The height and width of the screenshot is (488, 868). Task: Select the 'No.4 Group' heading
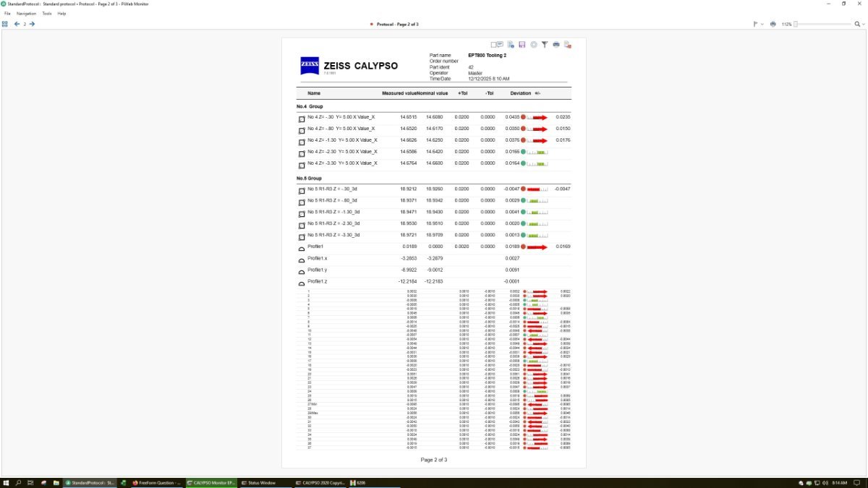(310, 106)
